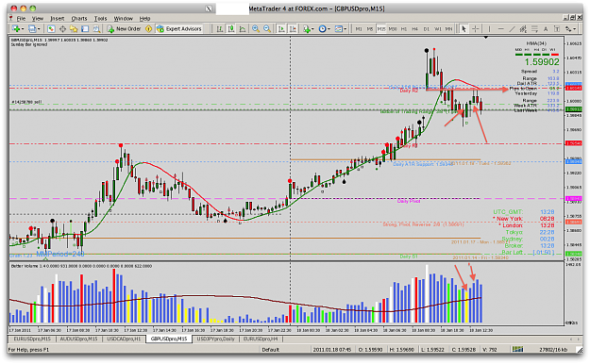Viewport: 590px width, 364px height.
Task: Click the Templates icon
Action: 339,29
